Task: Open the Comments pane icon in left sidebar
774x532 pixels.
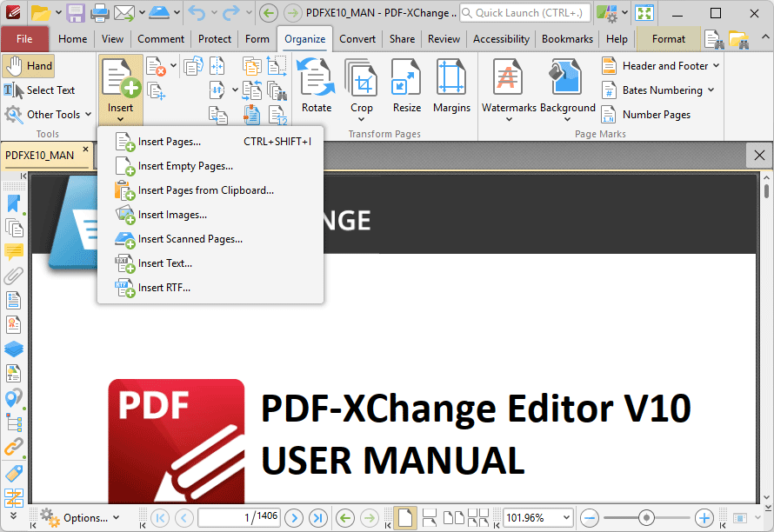Action: pyautogui.click(x=14, y=252)
